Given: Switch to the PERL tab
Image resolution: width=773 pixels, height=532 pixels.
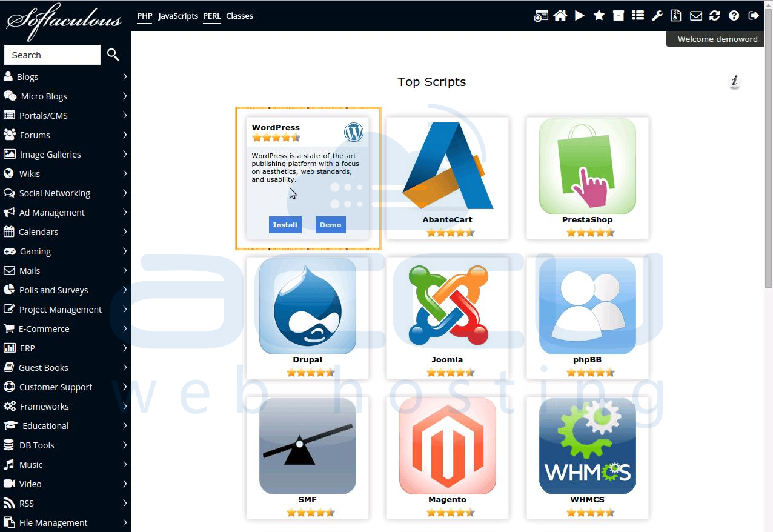Looking at the screenshot, I should click(x=212, y=16).
